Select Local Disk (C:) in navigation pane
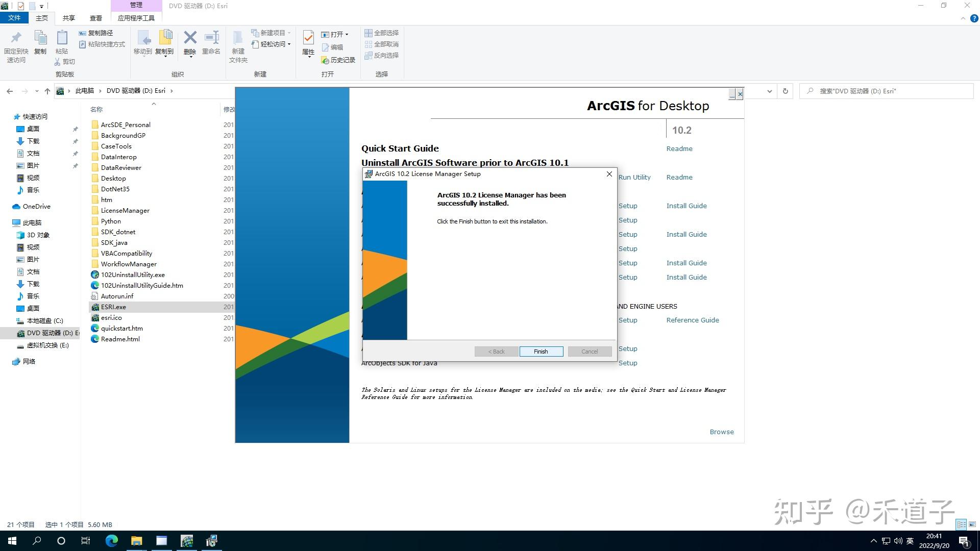The height and width of the screenshot is (551, 980). click(45, 320)
